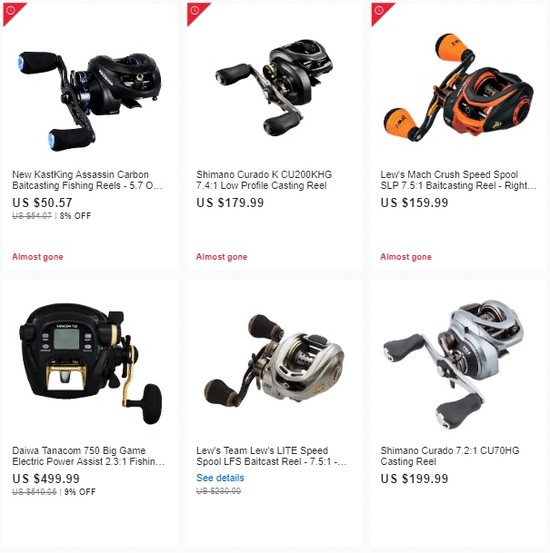Open Daiwa Tanacom 750 Big Game title
550x553 pixels.
(88, 456)
